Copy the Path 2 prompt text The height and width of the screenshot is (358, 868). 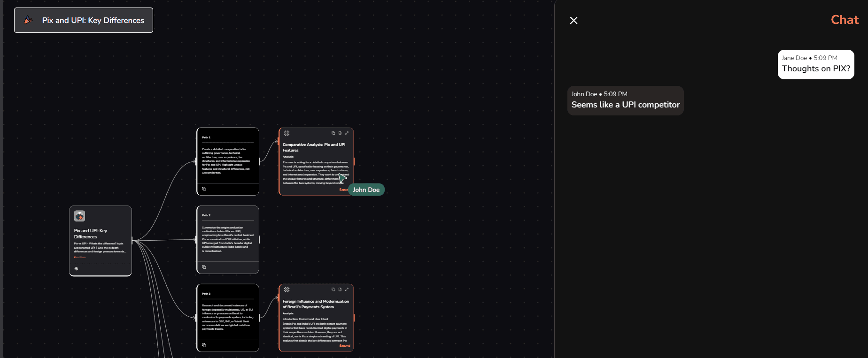click(204, 267)
